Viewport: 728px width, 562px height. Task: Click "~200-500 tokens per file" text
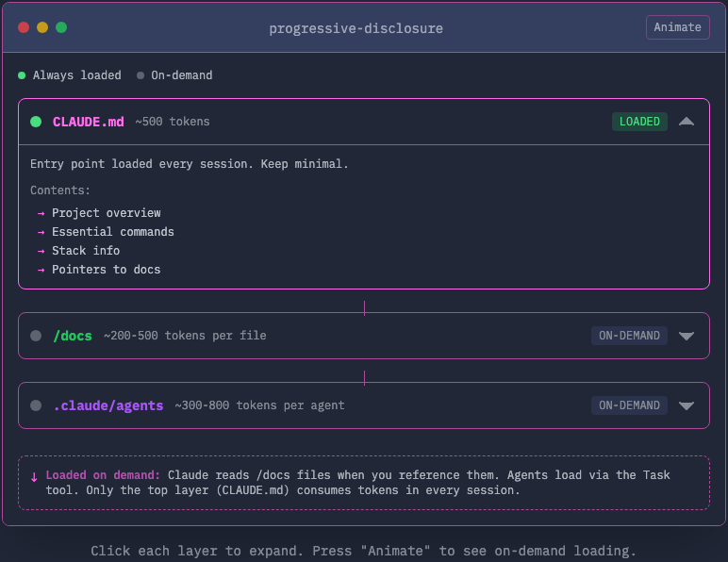(185, 336)
